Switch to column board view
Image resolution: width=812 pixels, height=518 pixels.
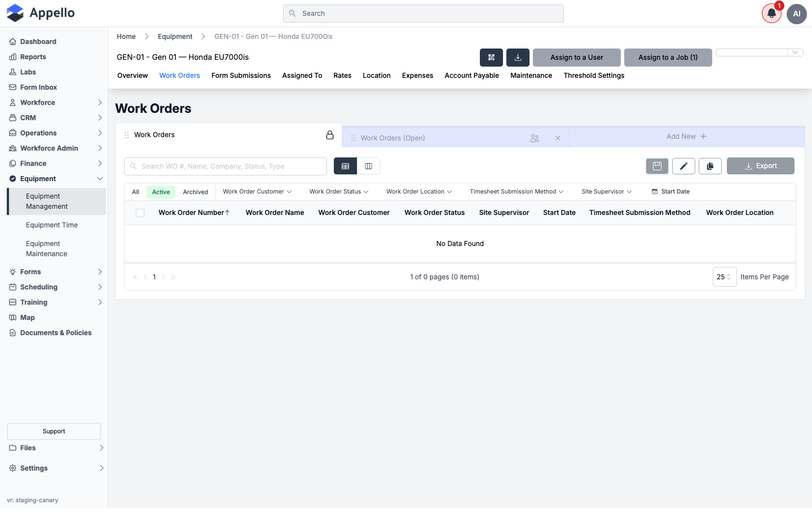[x=368, y=166]
